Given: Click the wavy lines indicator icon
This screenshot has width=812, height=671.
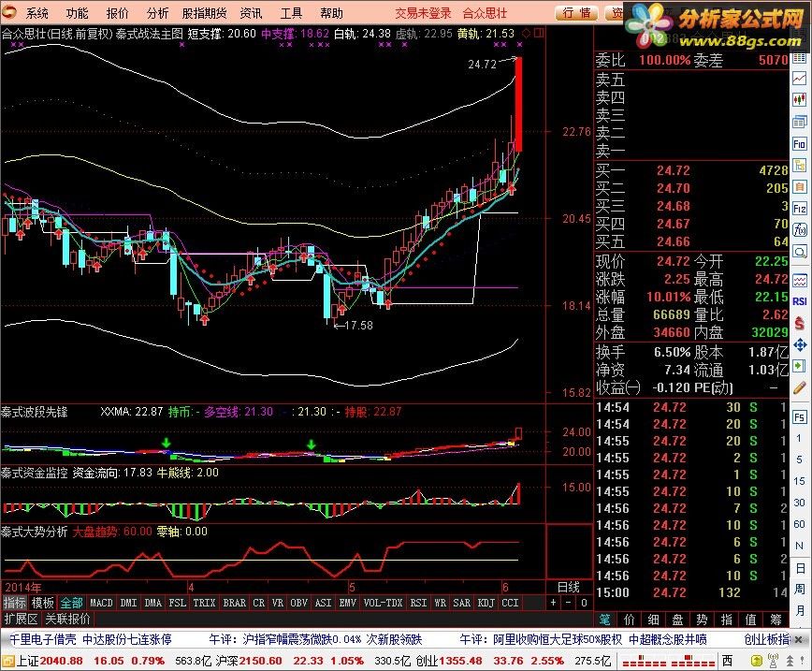Looking at the screenshot, I should coord(800,281).
